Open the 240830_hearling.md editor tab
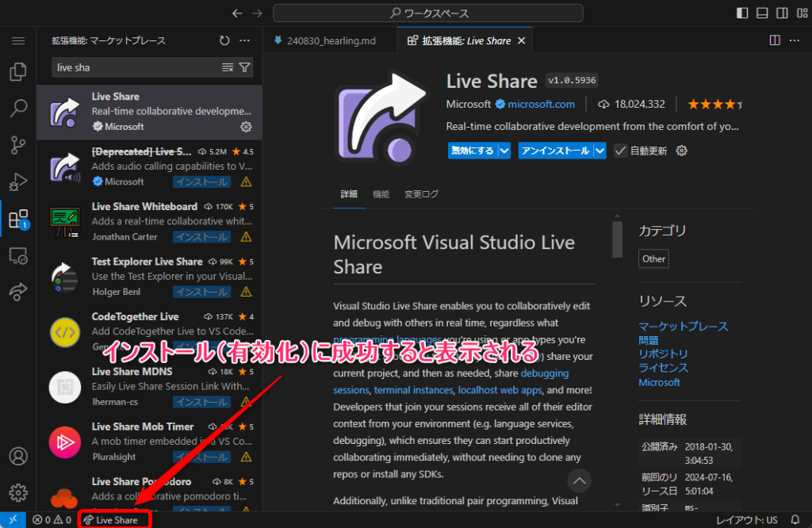The width and height of the screenshot is (812, 528). tap(332, 40)
